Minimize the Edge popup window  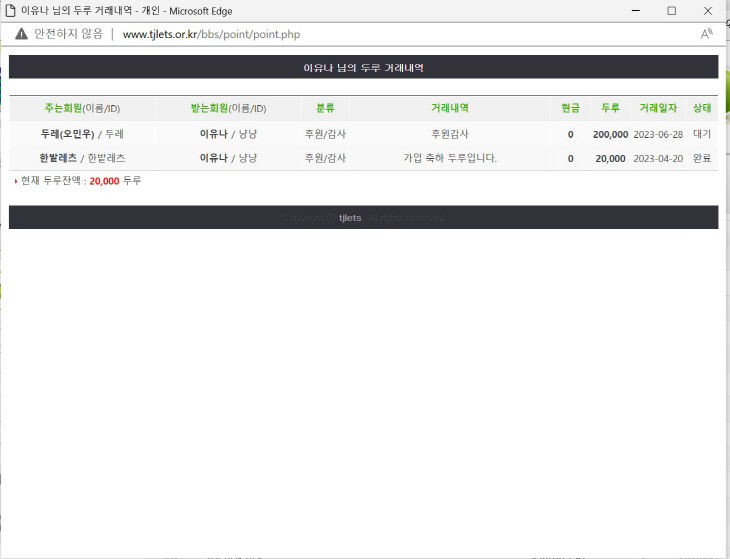point(634,10)
